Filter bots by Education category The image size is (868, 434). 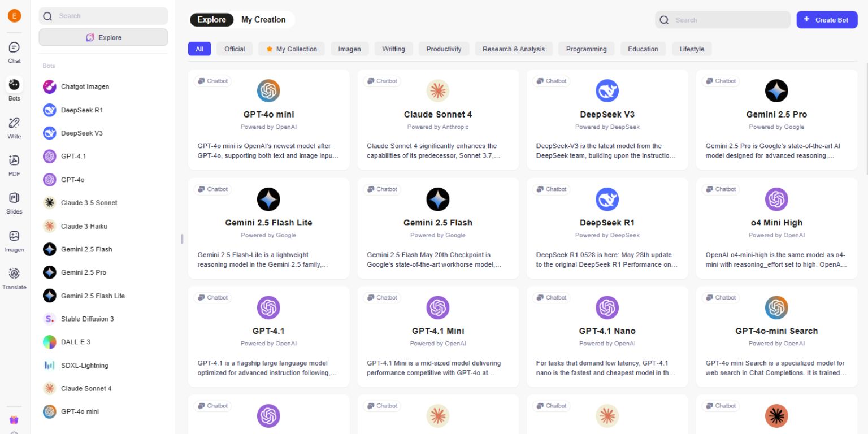click(643, 49)
